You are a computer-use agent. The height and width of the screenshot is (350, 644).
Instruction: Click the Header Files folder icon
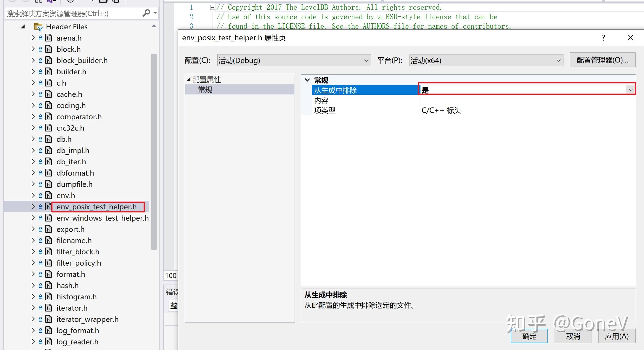click(x=38, y=26)
